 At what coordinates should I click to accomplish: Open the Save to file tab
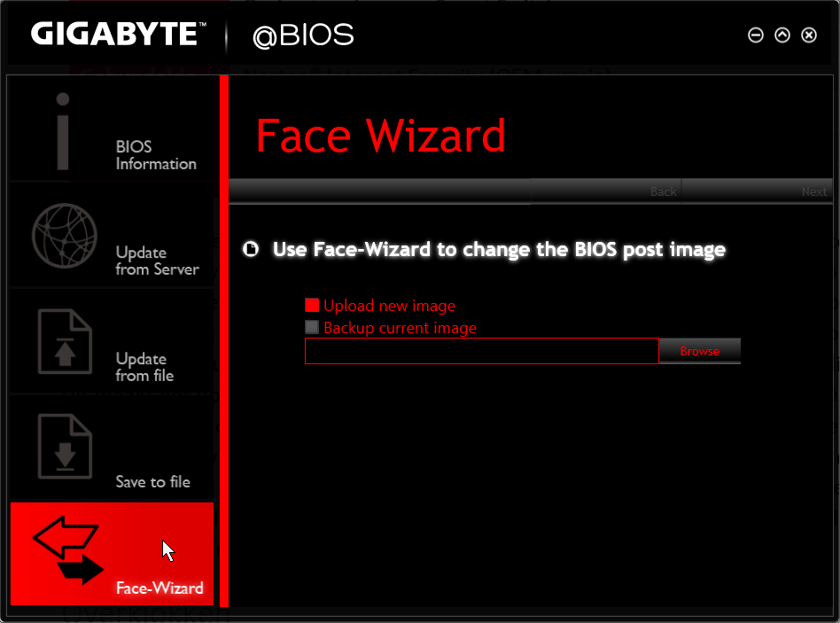[152, 482]
